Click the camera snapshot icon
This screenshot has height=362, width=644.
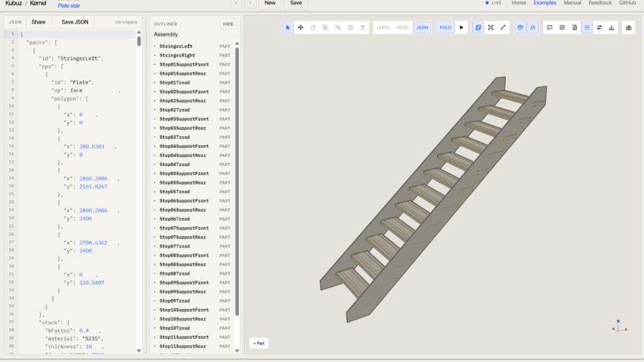[x=629, y=28]
